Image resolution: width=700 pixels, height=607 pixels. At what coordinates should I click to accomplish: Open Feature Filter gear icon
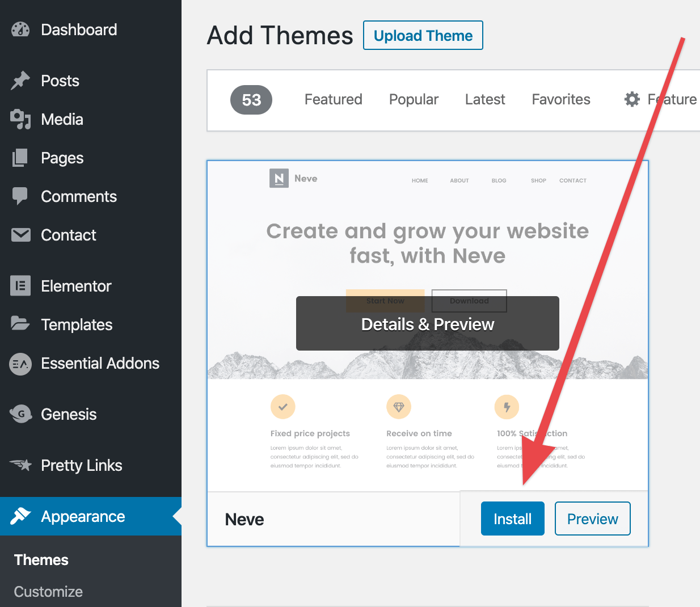[632, 99]
